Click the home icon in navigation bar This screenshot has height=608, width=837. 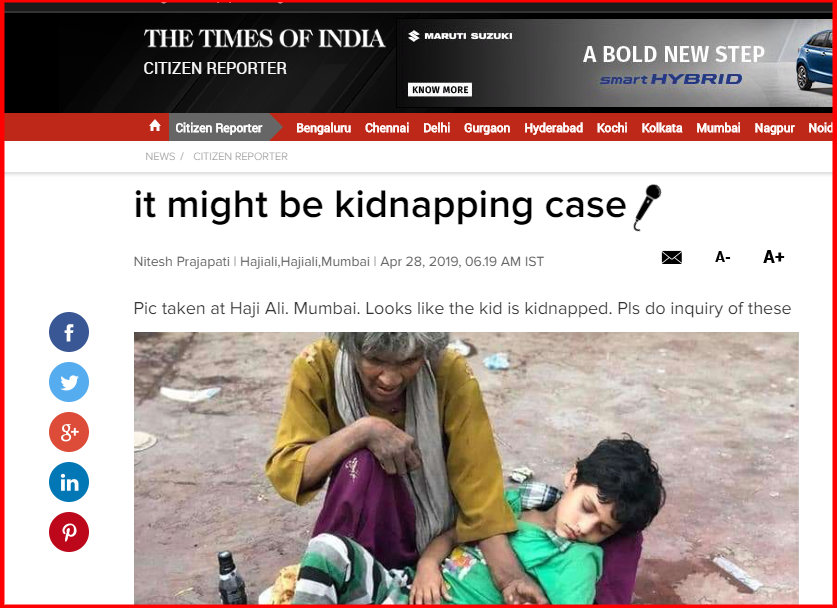tap(155, 126)
